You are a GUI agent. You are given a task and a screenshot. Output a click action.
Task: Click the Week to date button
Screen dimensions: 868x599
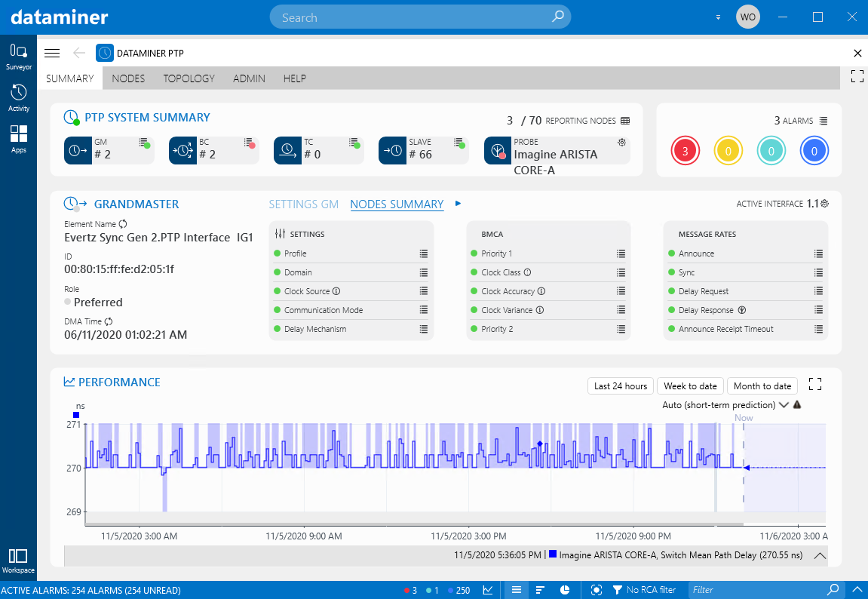coord(689,386)
